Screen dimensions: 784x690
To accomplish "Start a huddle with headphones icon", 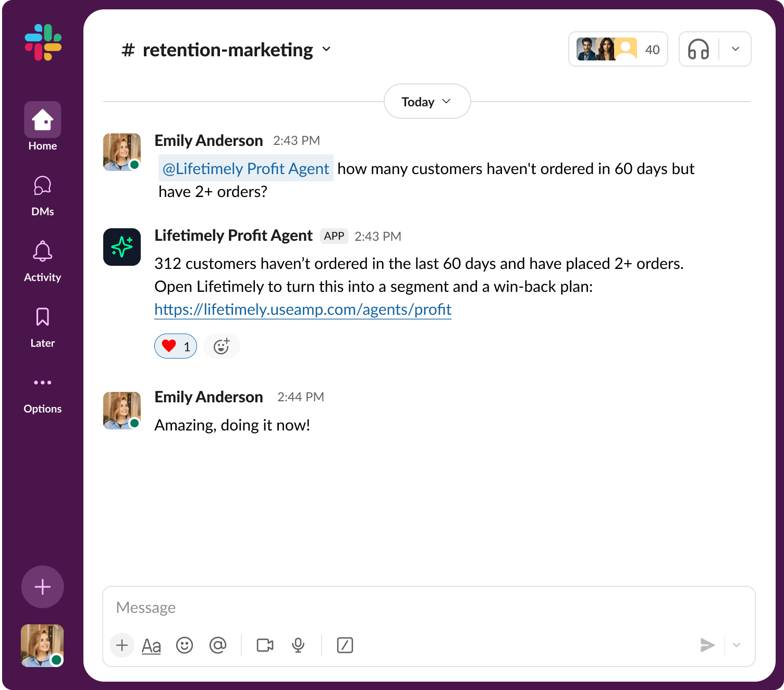I will point(699,50).
